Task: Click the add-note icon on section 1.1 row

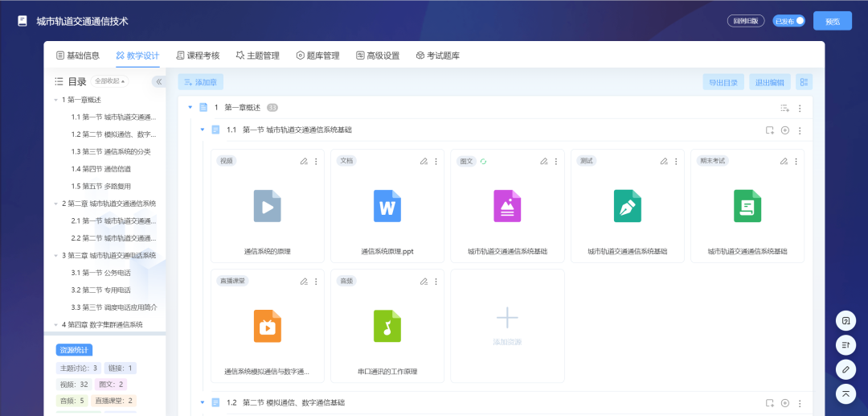Action: coord(769,130)
